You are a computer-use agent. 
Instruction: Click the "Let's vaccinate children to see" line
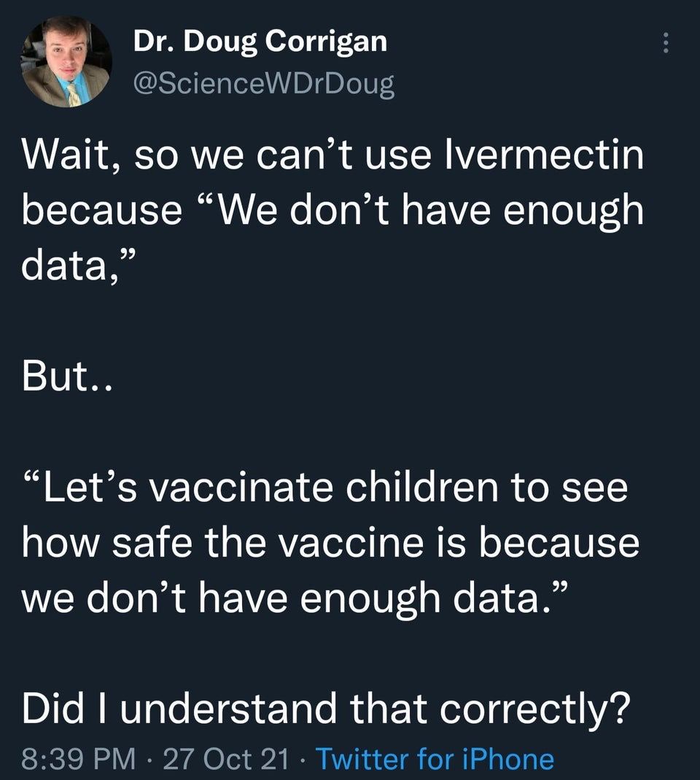pos(324,488)
